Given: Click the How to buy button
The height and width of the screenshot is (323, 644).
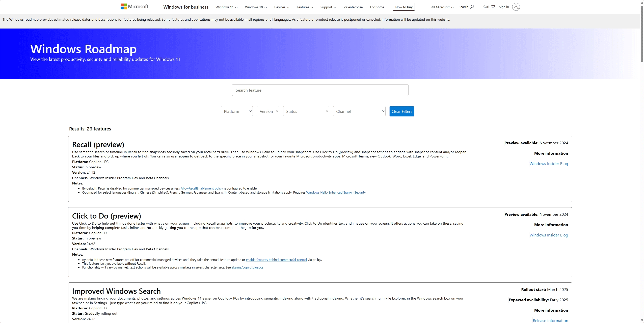Looking at the screenshot, I should tap(404, 7).
